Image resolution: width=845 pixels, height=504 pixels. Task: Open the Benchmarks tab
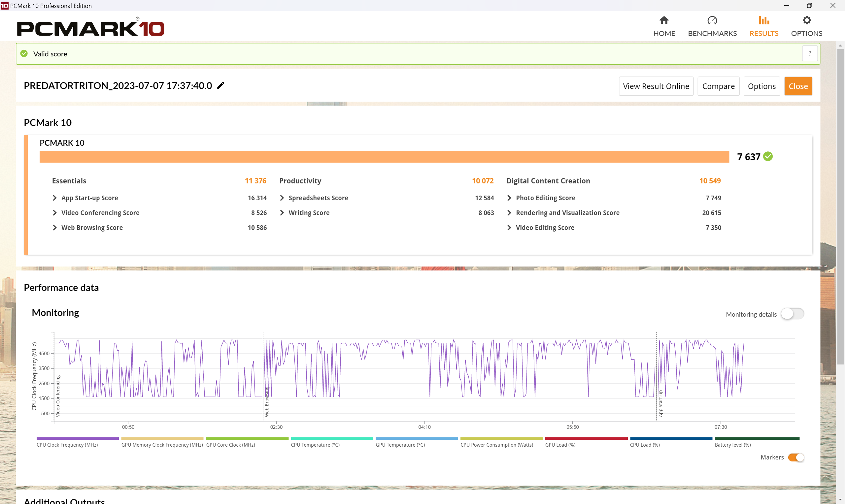pos(712,26)
